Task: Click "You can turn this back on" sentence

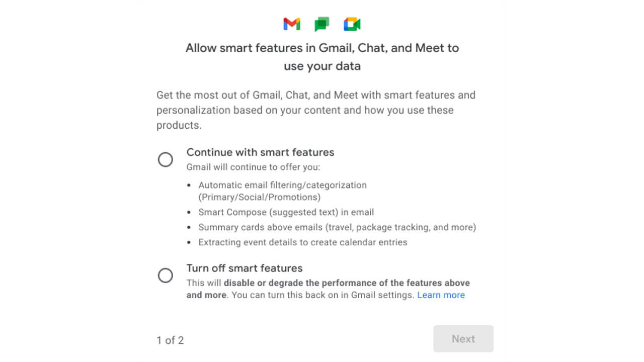Action: [x=323, y=295]
